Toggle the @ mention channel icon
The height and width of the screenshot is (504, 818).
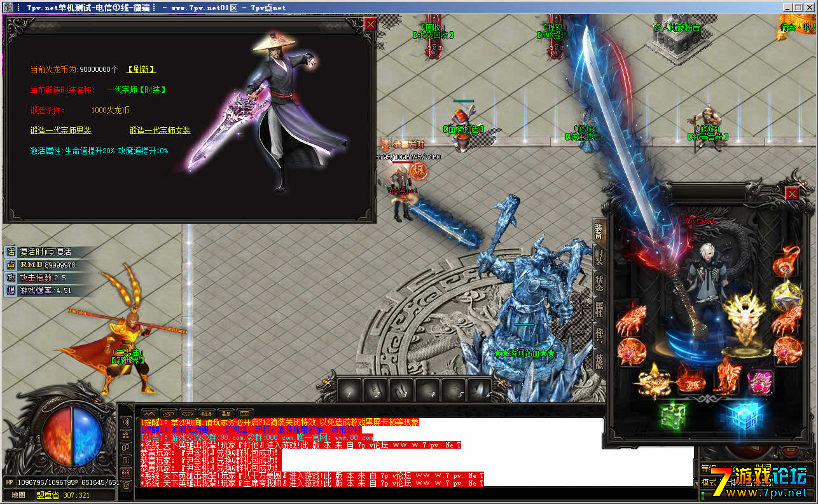pyautogui.click(x=126, y=486)
